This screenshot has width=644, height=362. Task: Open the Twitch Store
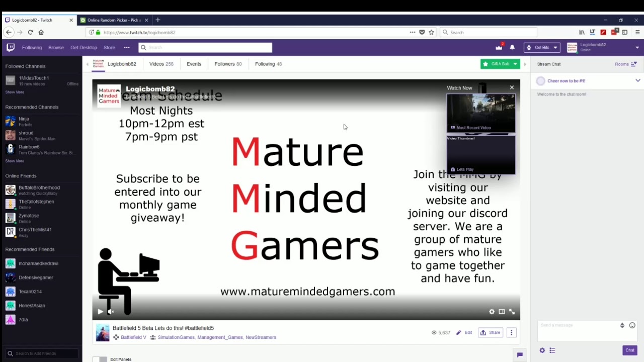point(109,47)
